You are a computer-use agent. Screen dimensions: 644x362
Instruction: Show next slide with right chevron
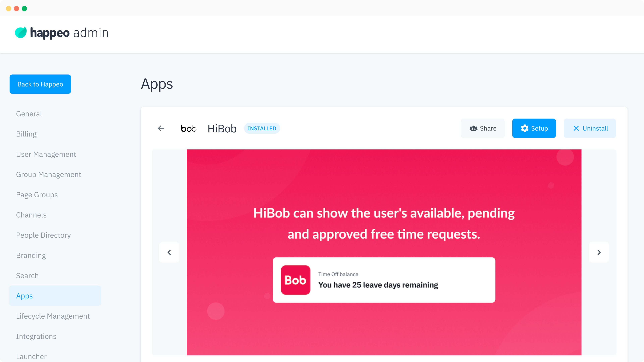click(x=599, y=252)
